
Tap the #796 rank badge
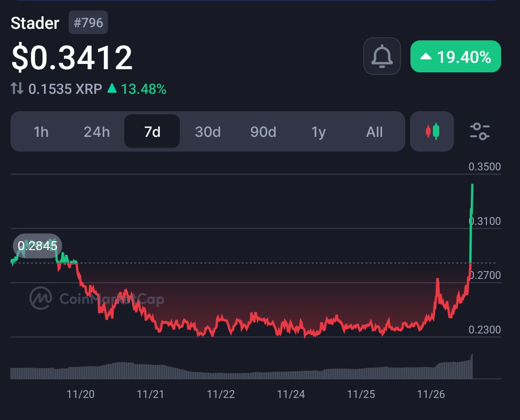click(88, 23)
